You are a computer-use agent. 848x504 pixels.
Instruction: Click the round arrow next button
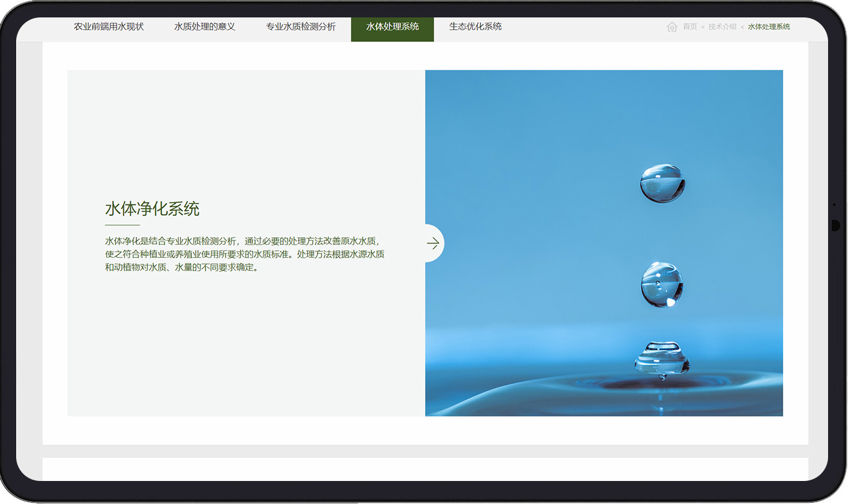433,243
